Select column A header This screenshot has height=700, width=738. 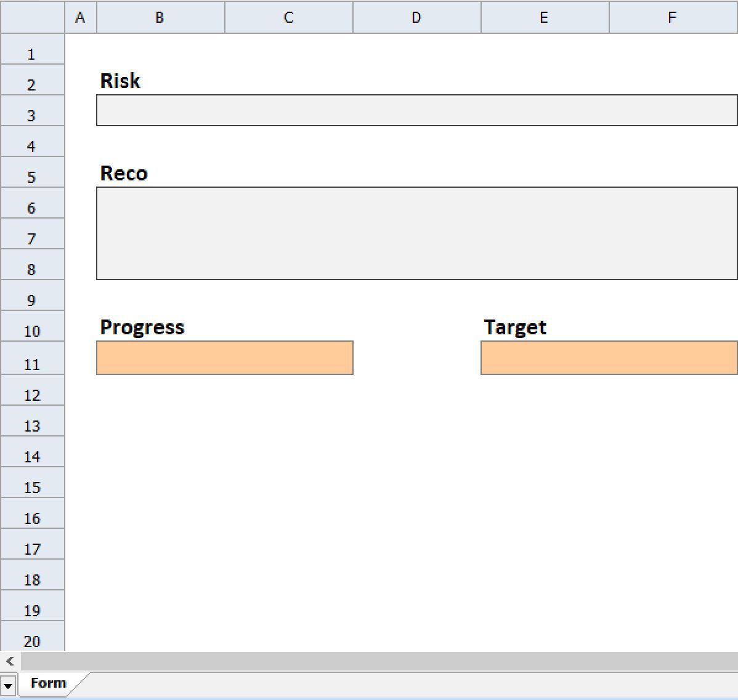81,17
